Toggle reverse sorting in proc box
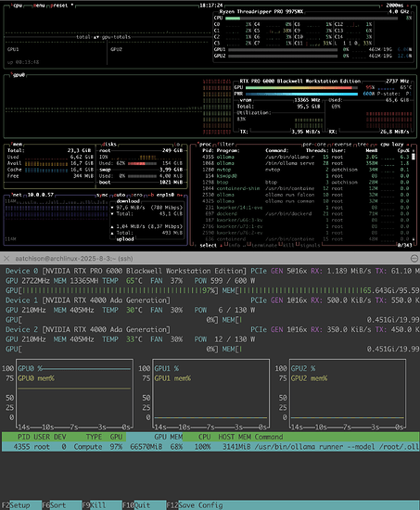Image resolution: width=420 pixels, height=510 pixels. 341,144
